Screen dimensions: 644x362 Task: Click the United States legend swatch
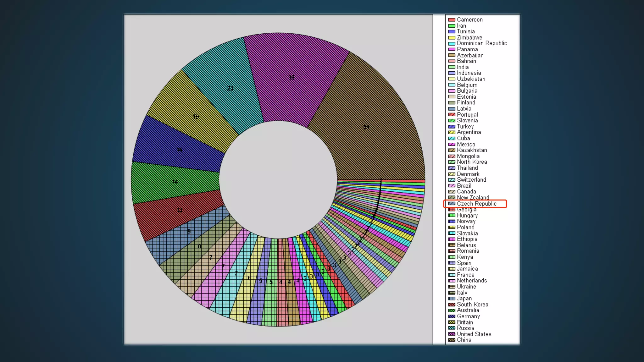pyautogui.click(x=452, y=334)
